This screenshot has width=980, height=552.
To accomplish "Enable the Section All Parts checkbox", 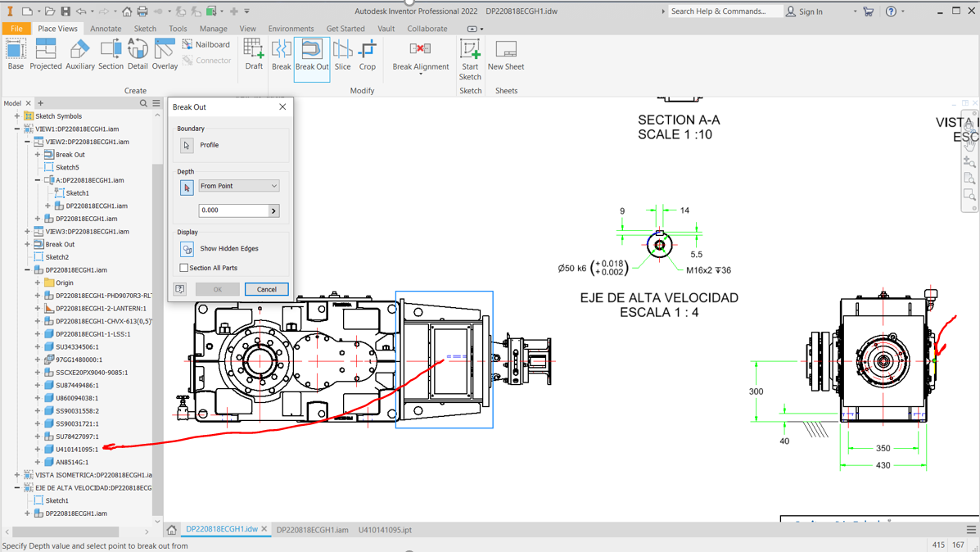I will (184, 267).
